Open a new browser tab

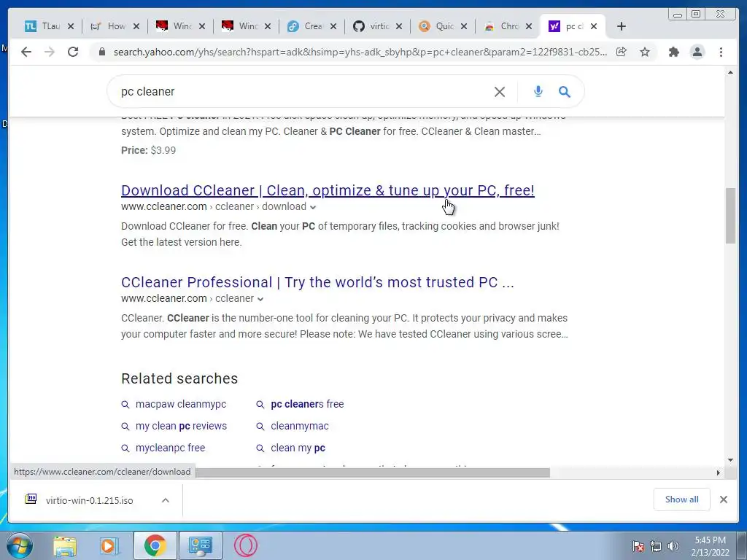click(x=622, y=26)
